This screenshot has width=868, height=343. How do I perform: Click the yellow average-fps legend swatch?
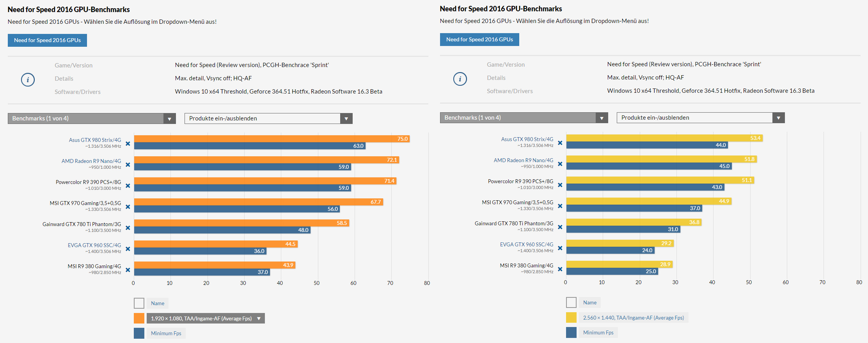[x=571, y=318]
